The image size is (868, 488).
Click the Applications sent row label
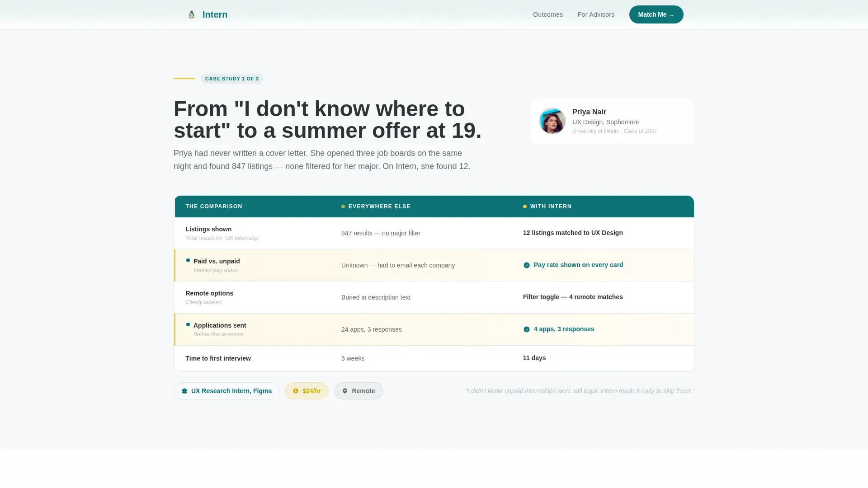(x=220, y=325)
